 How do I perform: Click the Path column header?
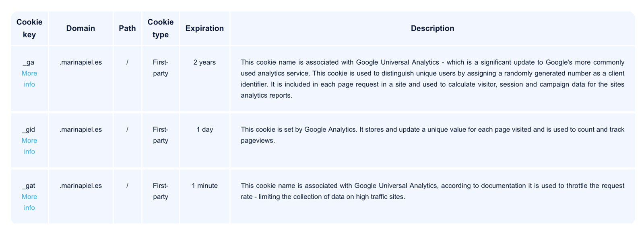click(127, 28)
